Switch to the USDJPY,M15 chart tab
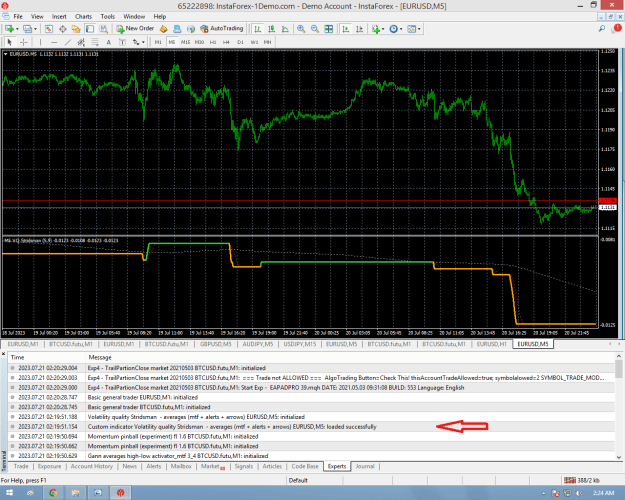The height and width of the screenshot is (500, 625). tap(299, 344)
